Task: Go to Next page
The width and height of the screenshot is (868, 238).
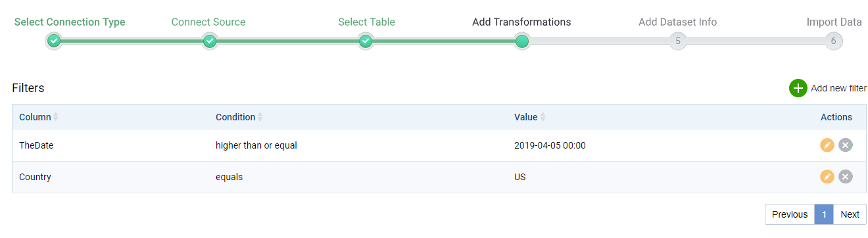Action: point(850,214)
